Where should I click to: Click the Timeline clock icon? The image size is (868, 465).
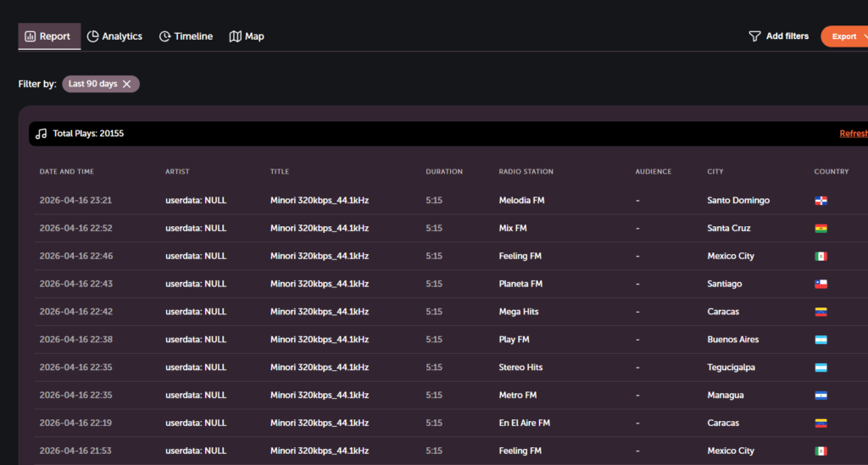click(165, 36)
